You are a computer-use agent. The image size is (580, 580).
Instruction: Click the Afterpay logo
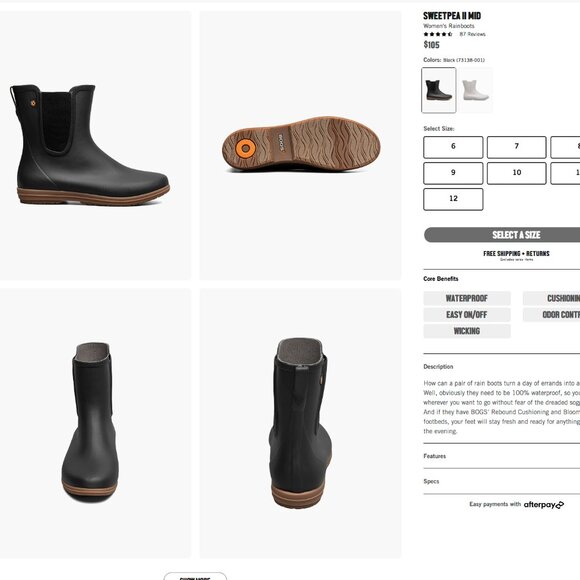[544, 505]
